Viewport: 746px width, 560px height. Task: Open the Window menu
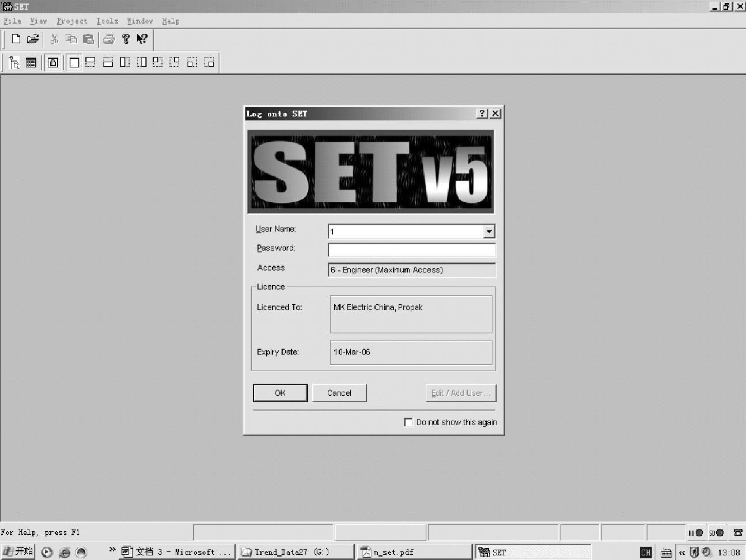[140, 21]
